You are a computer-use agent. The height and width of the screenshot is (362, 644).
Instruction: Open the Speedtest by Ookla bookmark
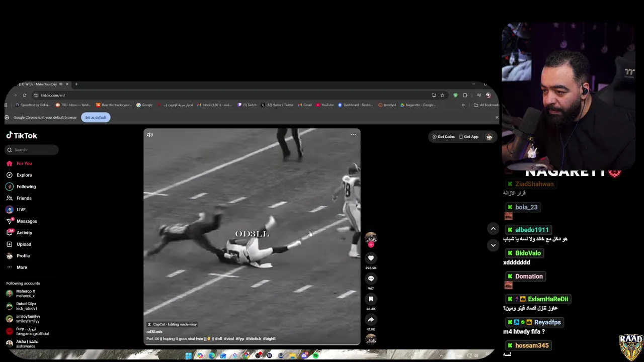click(33, 105)
